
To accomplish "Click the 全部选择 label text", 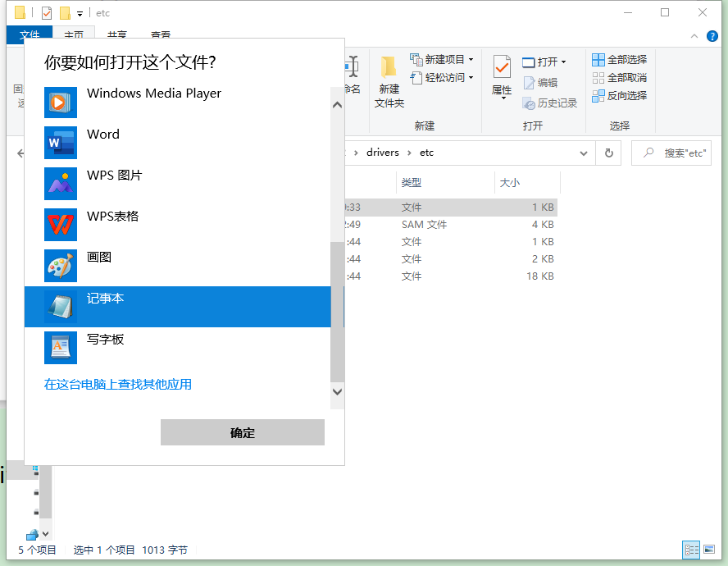I will tap(627, 60).
